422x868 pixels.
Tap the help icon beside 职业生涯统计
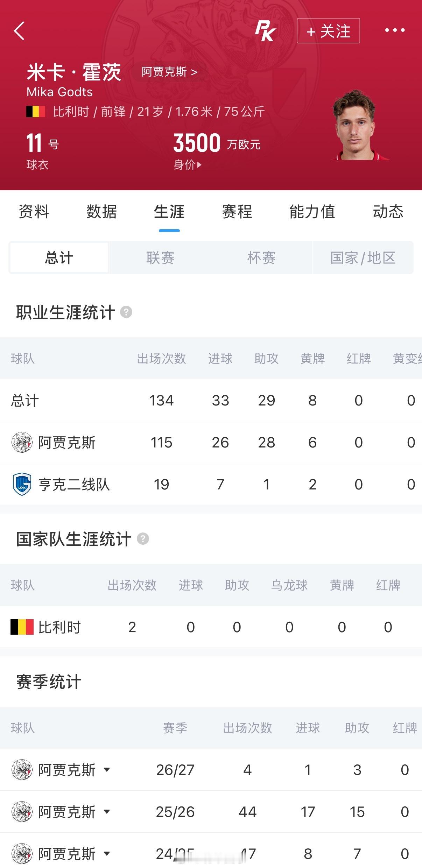126,312
